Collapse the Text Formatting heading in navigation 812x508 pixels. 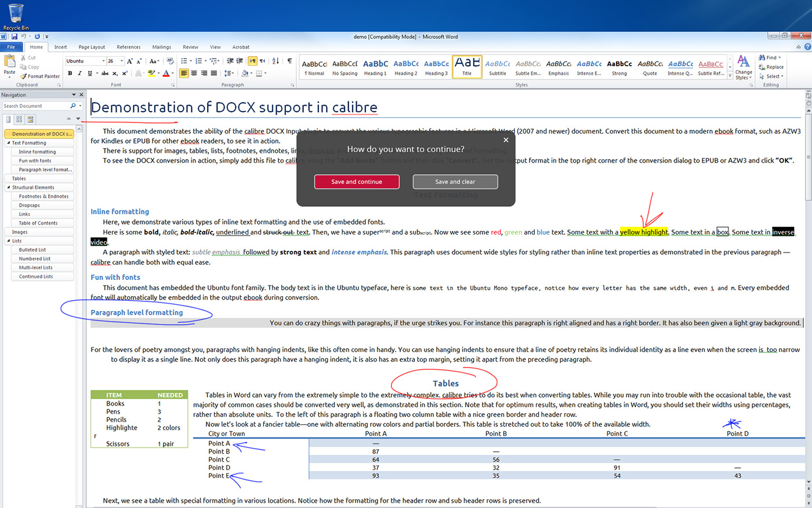tap(8, 143)
